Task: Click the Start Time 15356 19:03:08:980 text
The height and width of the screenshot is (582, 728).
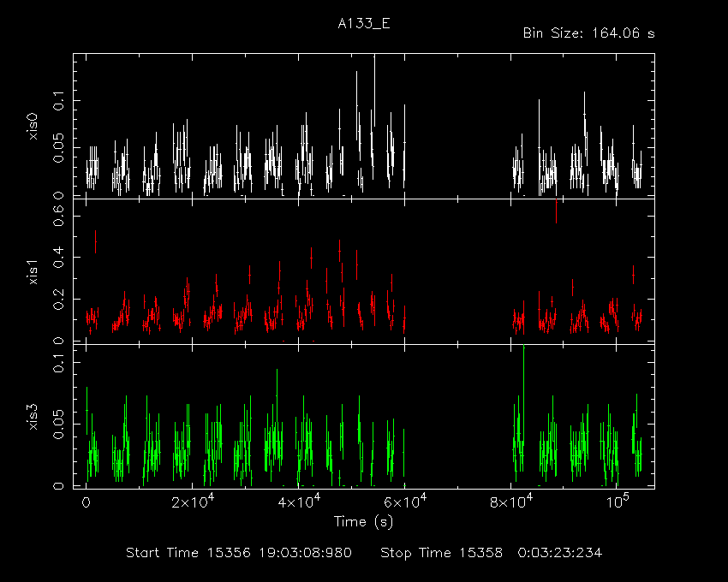Action: pyautogui.click(x=239, y=553)
